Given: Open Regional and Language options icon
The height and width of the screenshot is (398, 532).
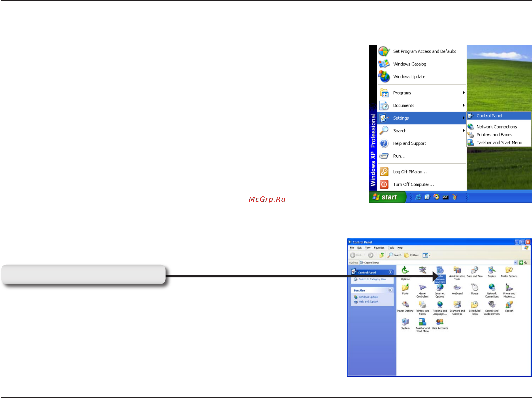Looking at the screenshot, I should [440, 308].
